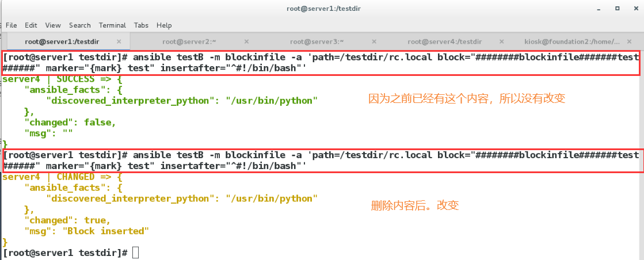This screenshot has height=260, width=644.
Task: Open the Edit menu
Action: pos(31,25)
